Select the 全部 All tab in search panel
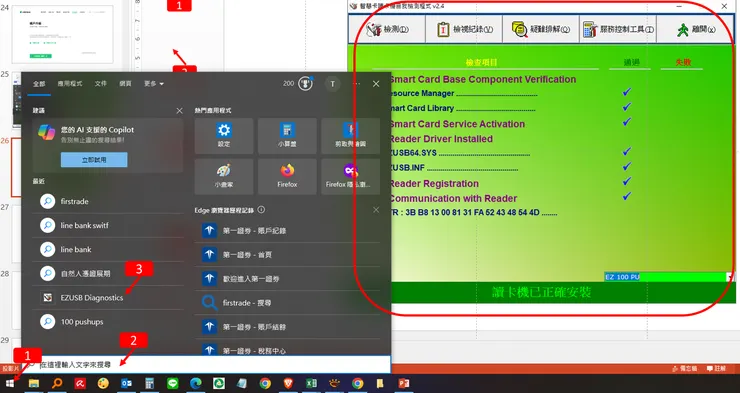The height and width of the screenshot is (393, 740). coord(39,84)
